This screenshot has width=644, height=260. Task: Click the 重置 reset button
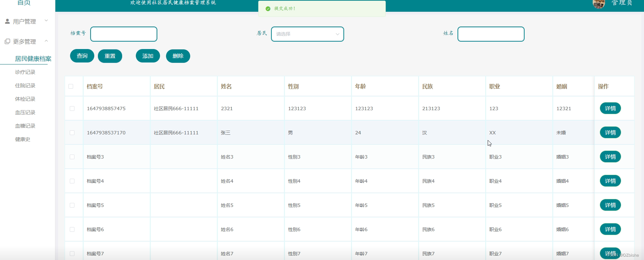click(110, 56)
